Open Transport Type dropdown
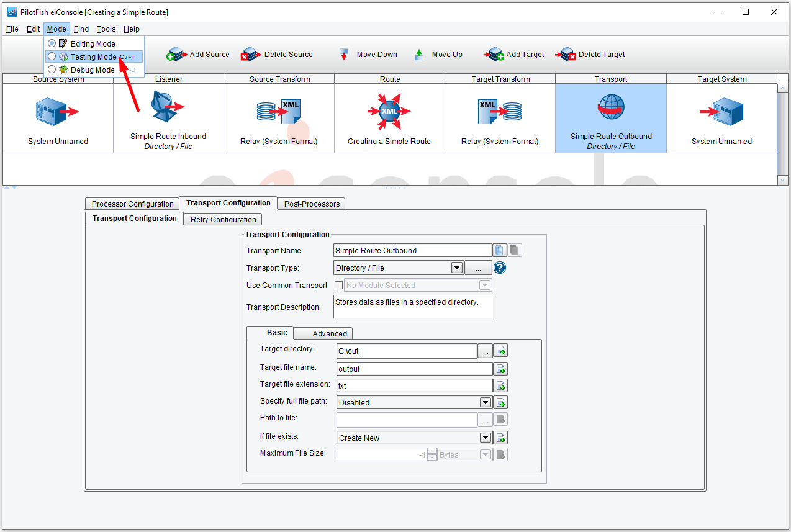 click(457, 268)
